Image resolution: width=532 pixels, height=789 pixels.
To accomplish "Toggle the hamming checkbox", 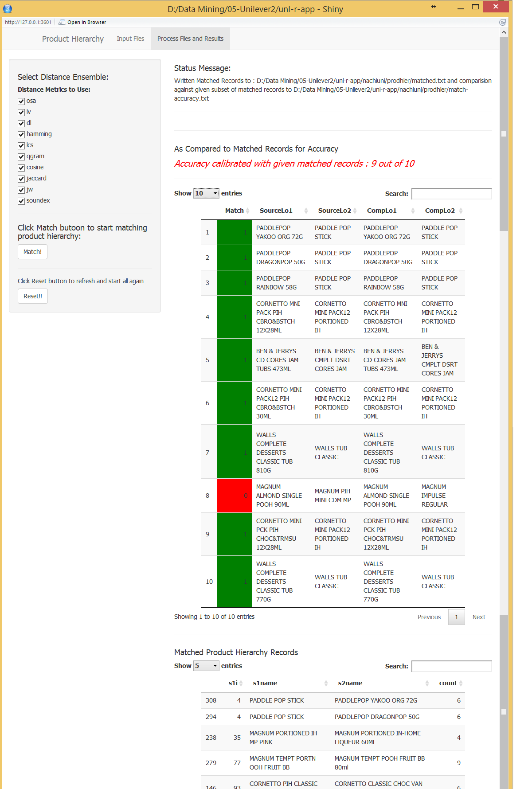I will coord(21,135).
